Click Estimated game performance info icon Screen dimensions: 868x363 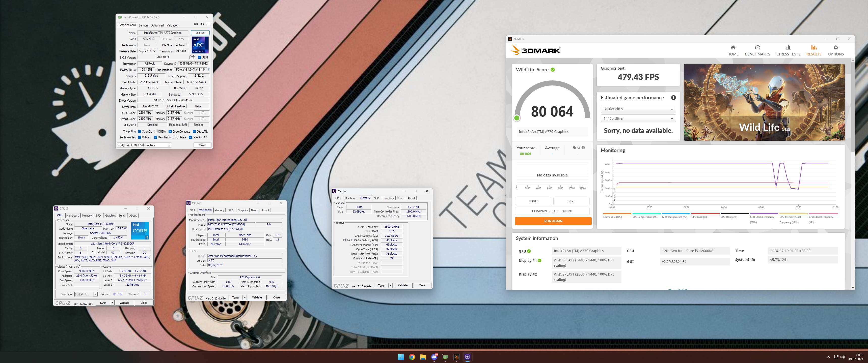click(x=673, y=98)
